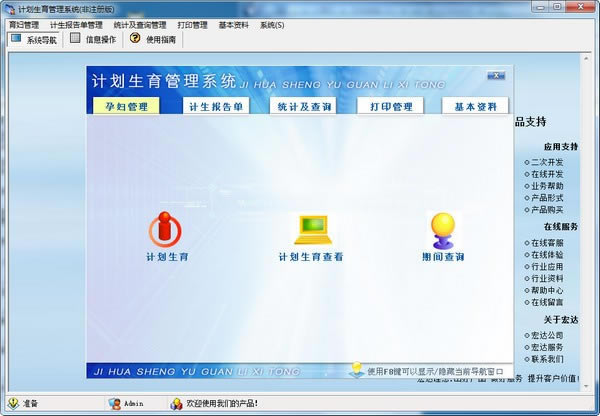The width and height of the screenshot is (600, 416).
Task: Switch to the 计生报告单 tab
Action: [216, 106]
